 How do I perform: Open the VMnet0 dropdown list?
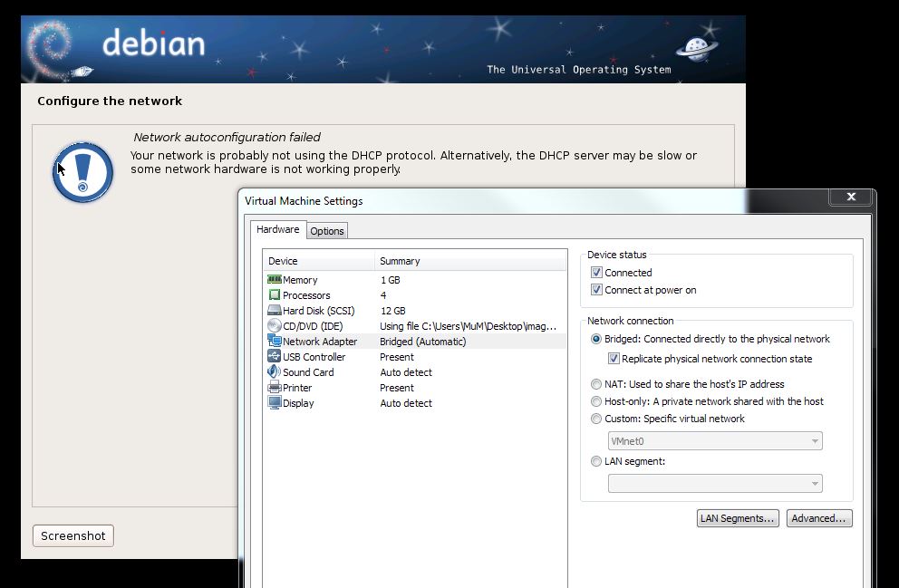(x=715, y=440)
